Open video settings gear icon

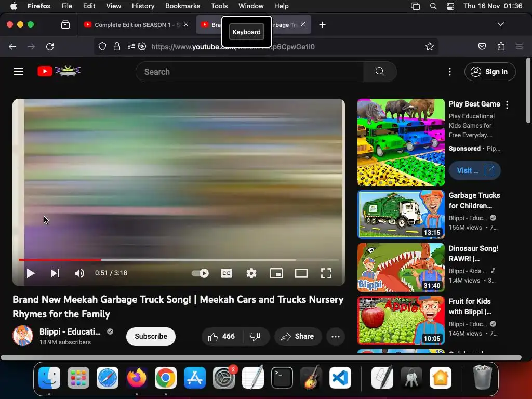click(x=251, y=273)
